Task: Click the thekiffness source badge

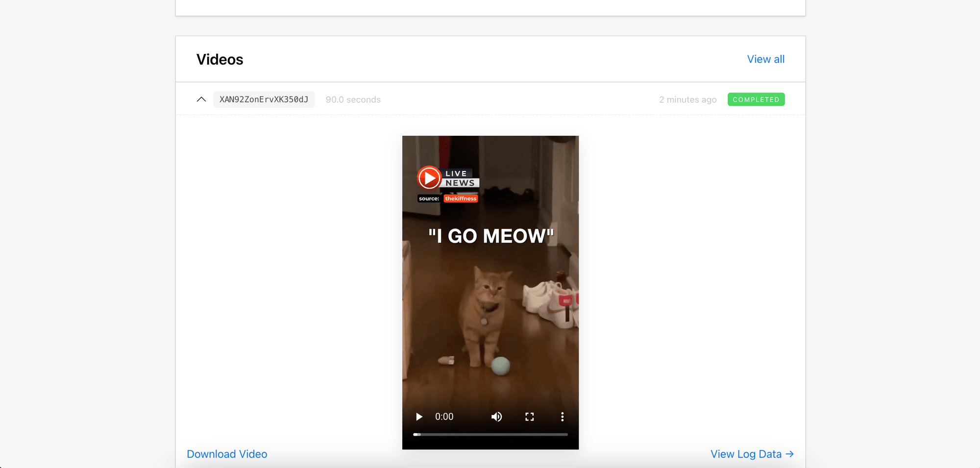Action: 460,198
